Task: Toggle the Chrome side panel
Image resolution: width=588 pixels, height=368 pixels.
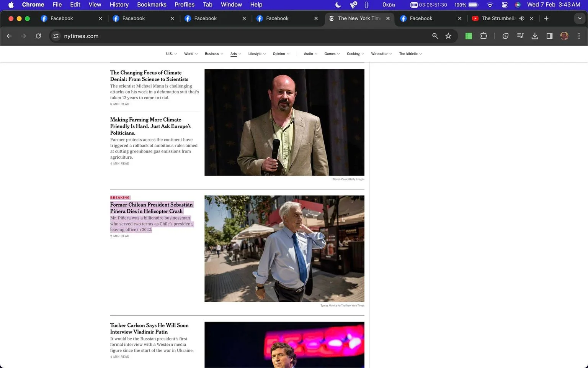Action: point(549,36)
